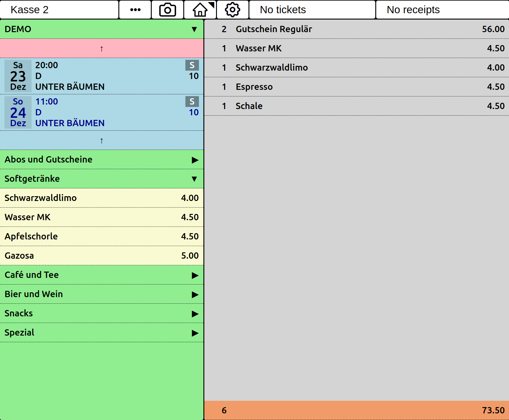The width and height of the screenshot is (509, 420).
Task: Expand the Café und Tee category
Action: [102, 275]
